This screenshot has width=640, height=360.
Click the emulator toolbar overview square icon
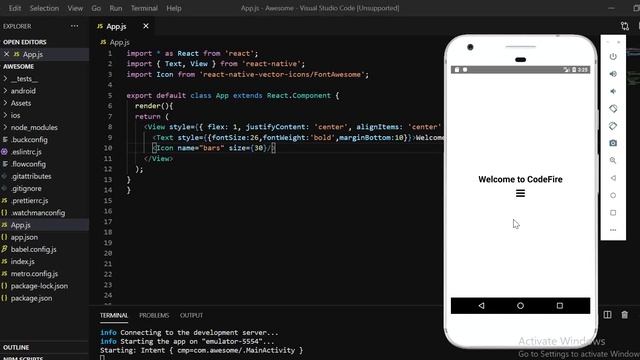tap(613, 213)
